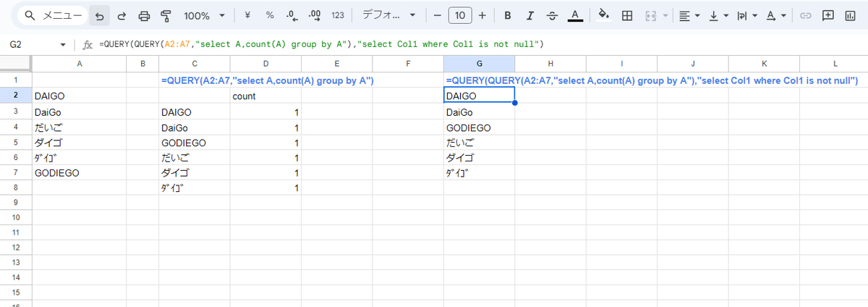Click the insert comment icon
Screen dimensions: 868x307
[827, 15]
